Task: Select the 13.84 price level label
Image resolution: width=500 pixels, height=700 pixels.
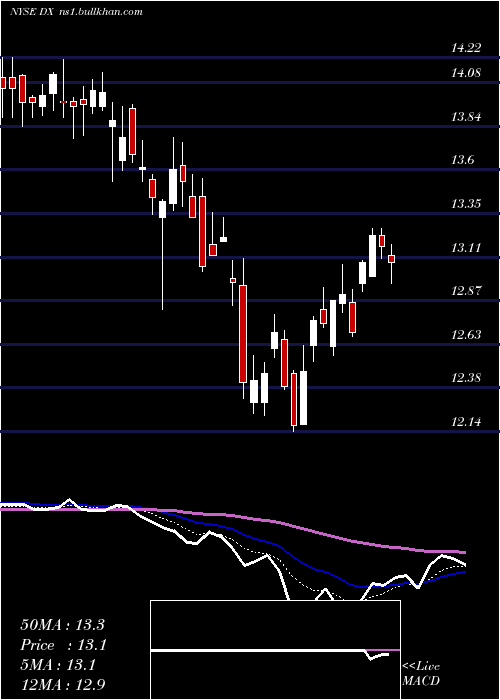Action: 466,117
